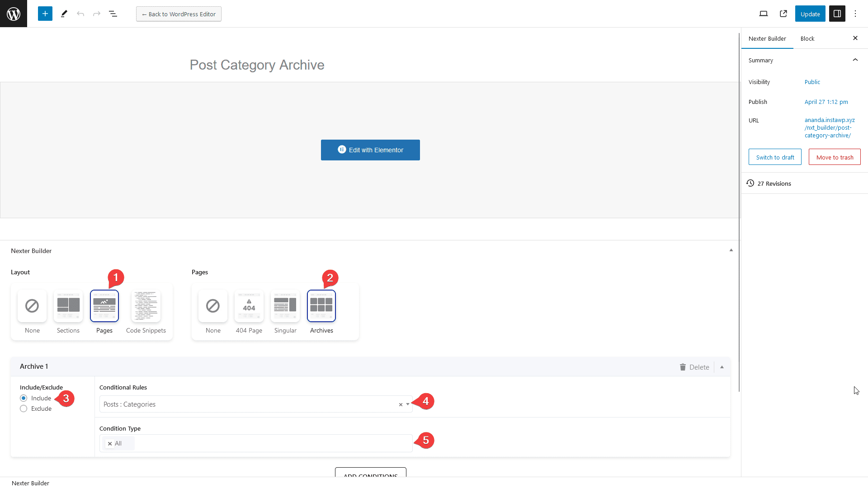Change the April 27 publish date
868x488 pixels.
coord(826,102)
